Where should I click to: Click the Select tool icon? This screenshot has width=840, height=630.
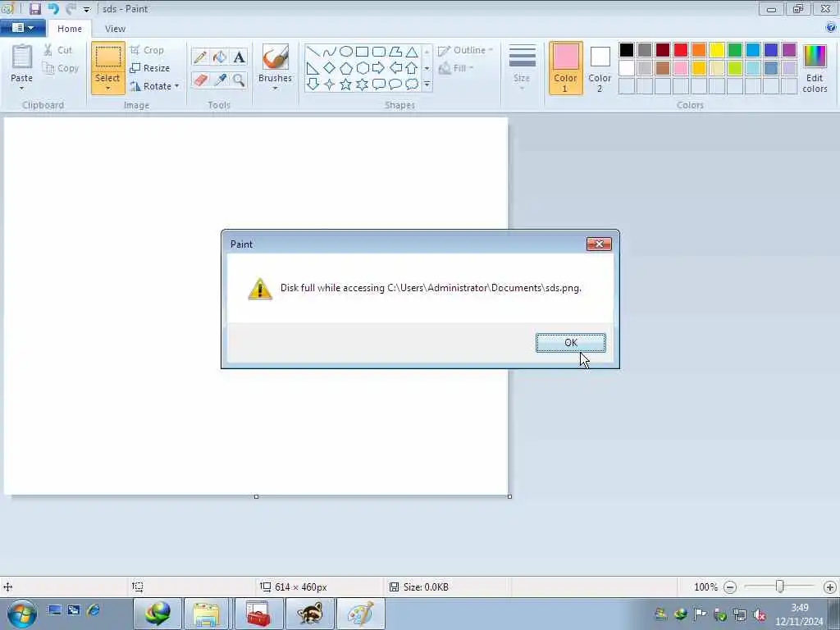[107, 57]
